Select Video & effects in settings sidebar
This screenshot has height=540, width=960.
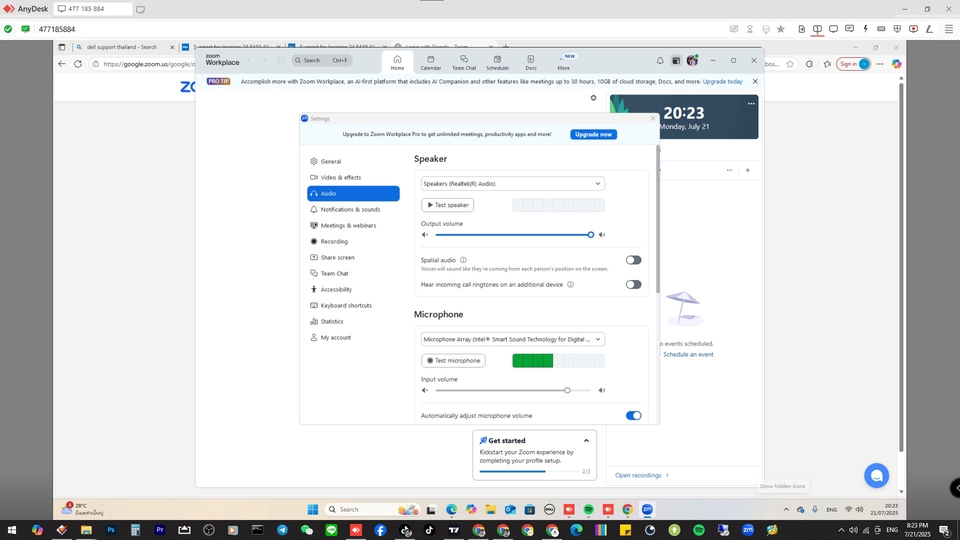[341, 177]
